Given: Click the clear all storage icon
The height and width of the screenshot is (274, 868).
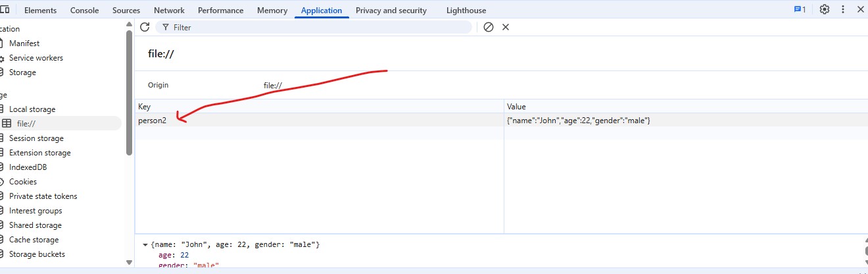Looking at the screenshot, I should [488, 27].
